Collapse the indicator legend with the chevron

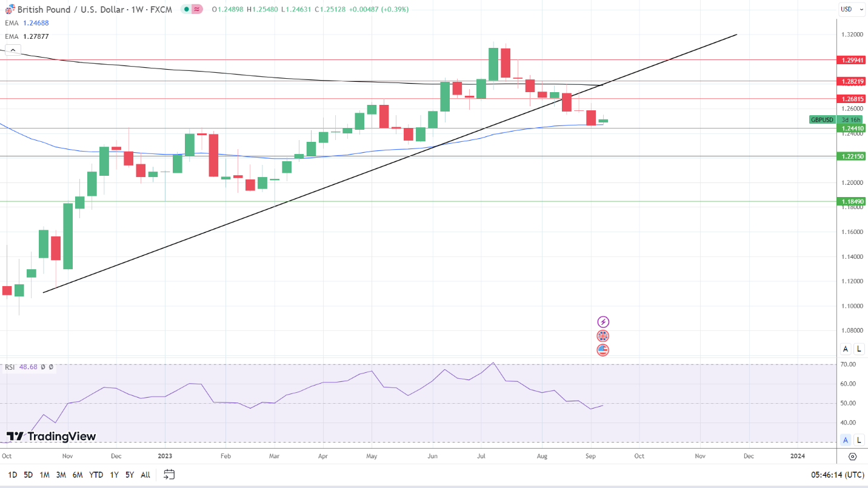pos(13,50)
